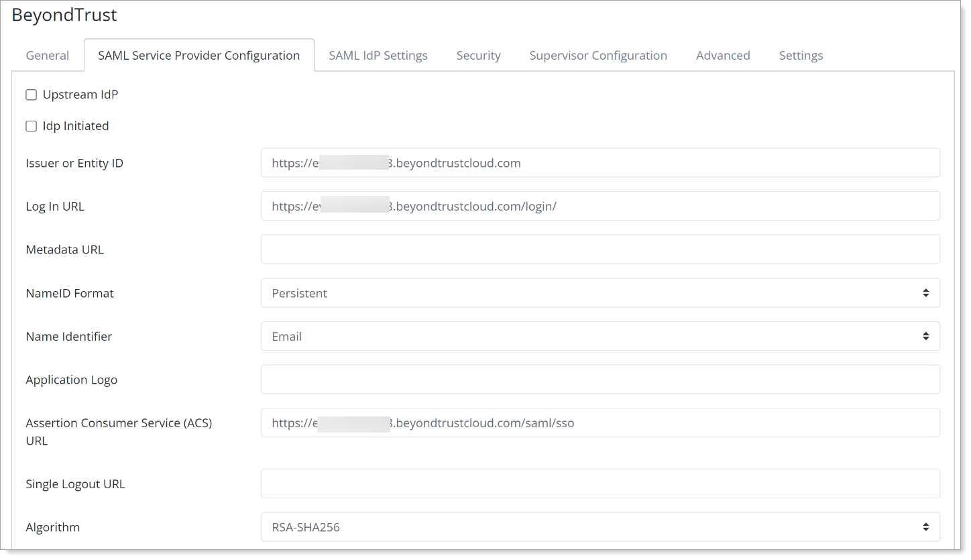Click the Log In URL label
The height and width of the screenshot is (560, 971).
(x=55, y=207)
